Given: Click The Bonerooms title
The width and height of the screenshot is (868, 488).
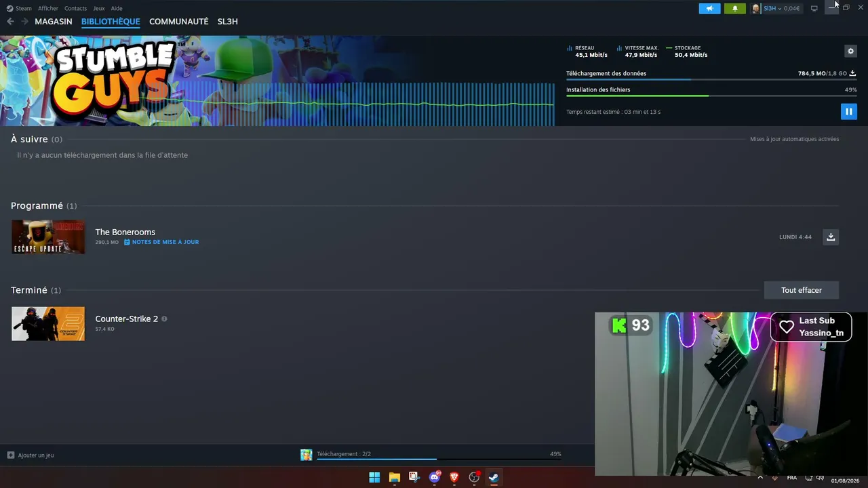Looking at the screenshot, I should coord(125,232).
